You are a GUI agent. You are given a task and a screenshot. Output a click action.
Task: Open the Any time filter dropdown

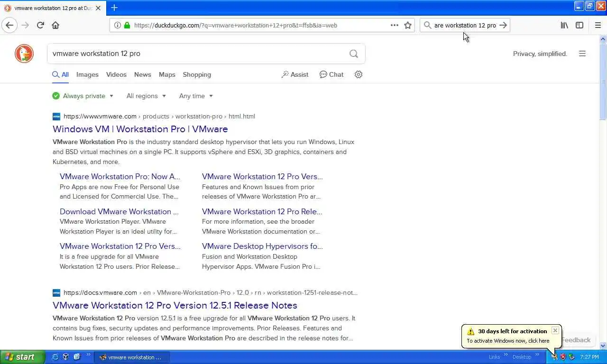coord(196,96)
